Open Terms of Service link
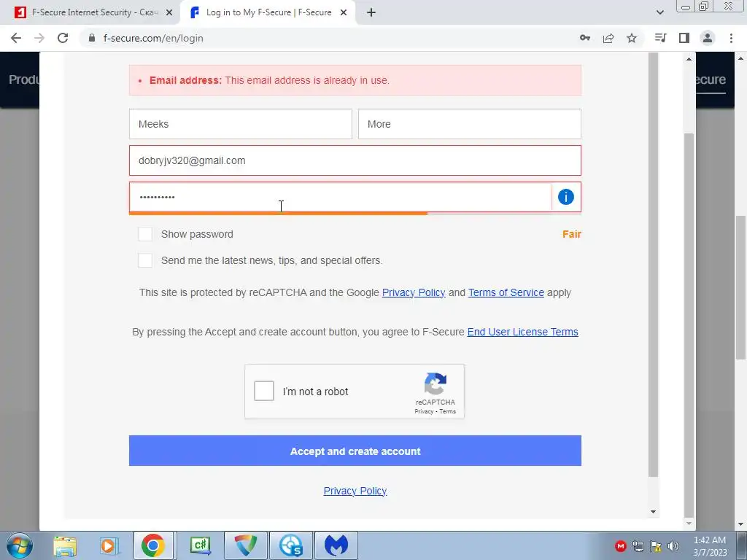This screenshot has width=747, height=560. pyautogui.click(x=506, y=292)
